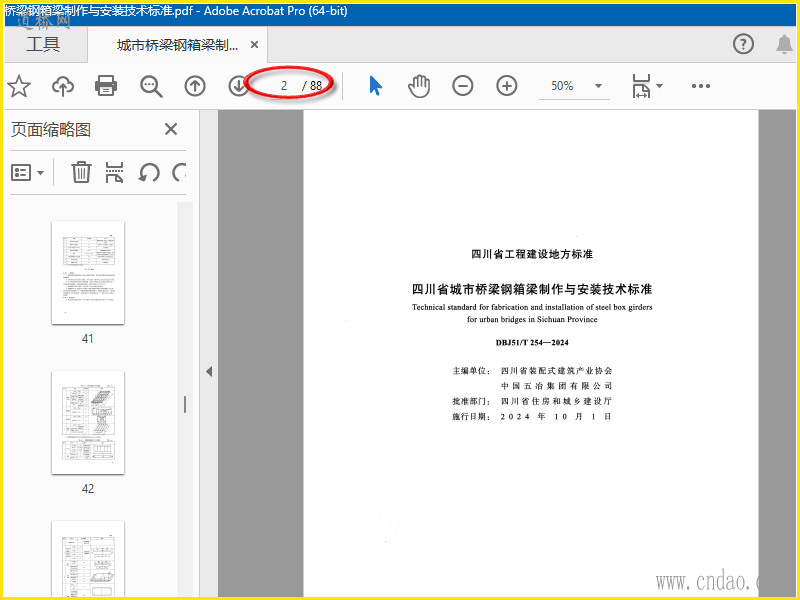The image size is (800, 600).
Task: Click the text 四川省装配式建筑产业协会
Action: pos(556,370)
